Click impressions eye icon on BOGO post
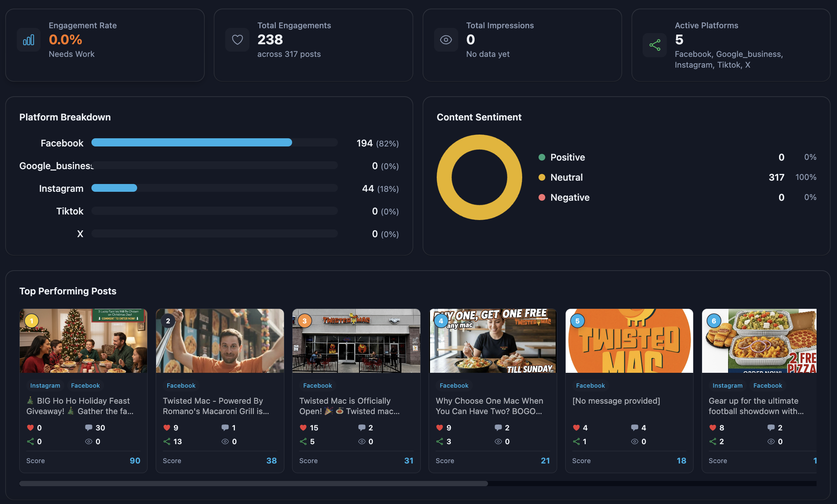Viewport: 837px width, 504px height. [x=498, y=442]
